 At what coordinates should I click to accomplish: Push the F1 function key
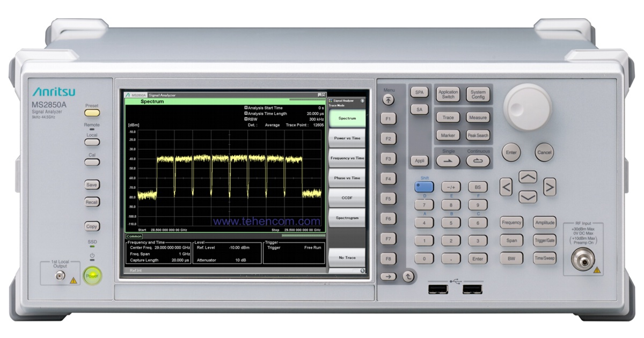coord(389,119)
